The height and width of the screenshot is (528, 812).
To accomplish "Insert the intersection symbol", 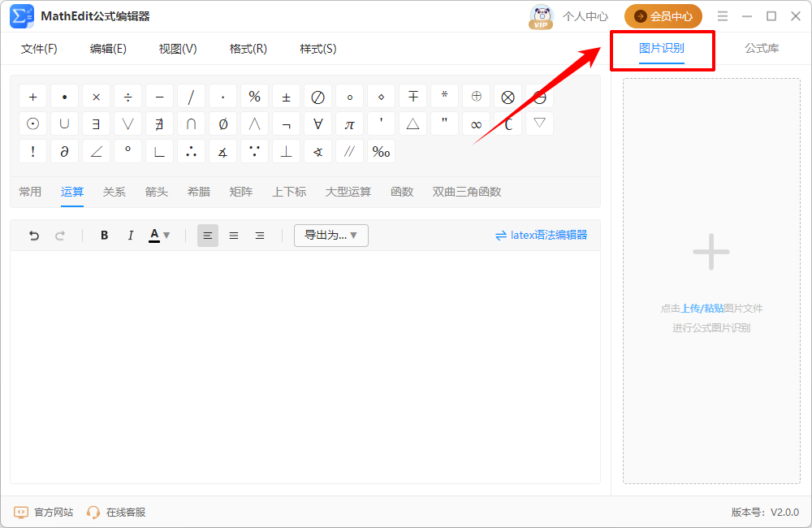I will 191,123.
